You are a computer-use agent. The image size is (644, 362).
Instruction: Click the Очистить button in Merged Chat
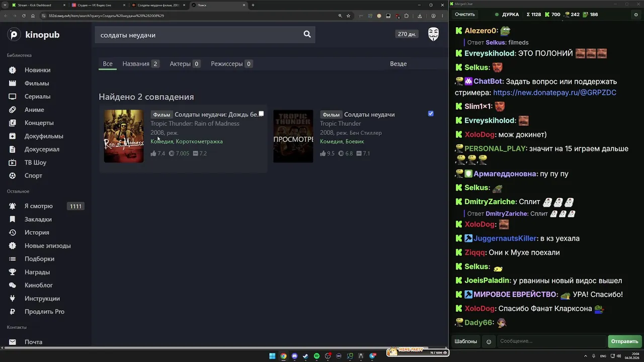point(465,15)
